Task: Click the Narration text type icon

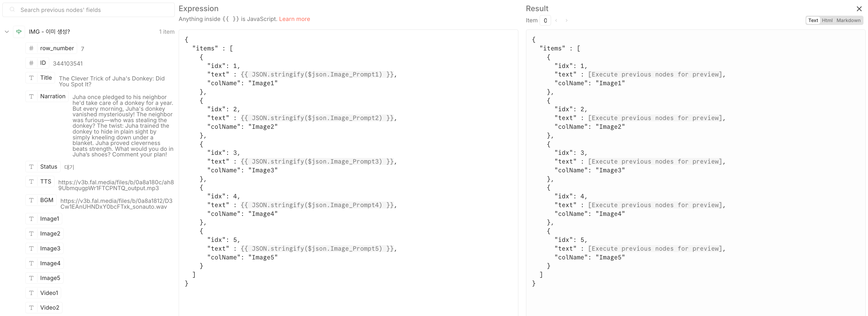Action: click(31, 96)
